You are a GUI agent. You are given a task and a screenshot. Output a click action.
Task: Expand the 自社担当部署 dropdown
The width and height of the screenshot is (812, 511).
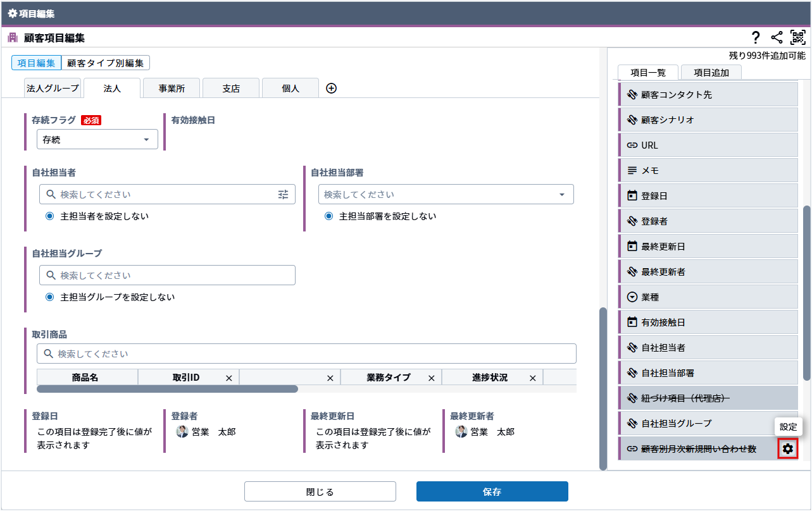[561, 195]
